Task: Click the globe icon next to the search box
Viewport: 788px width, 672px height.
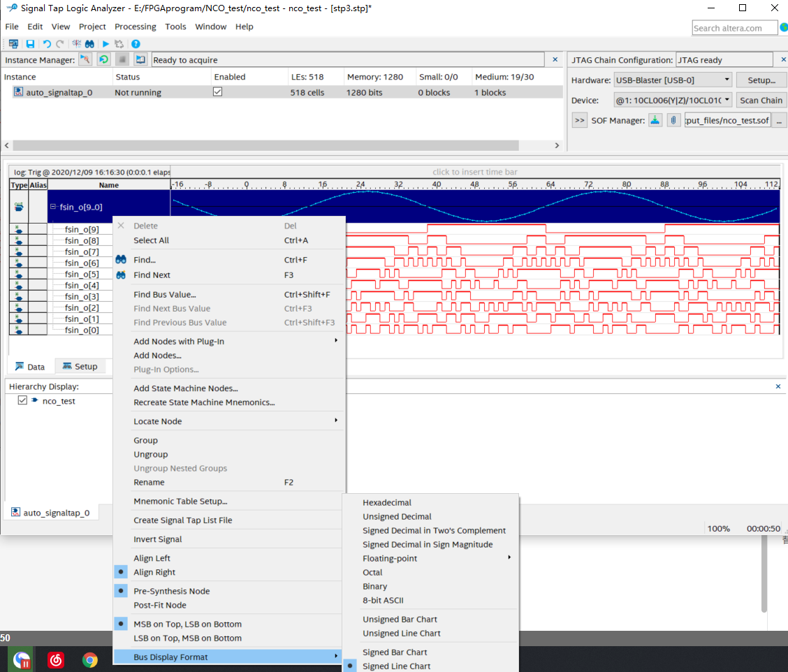Action: click(x=784, y=27)
